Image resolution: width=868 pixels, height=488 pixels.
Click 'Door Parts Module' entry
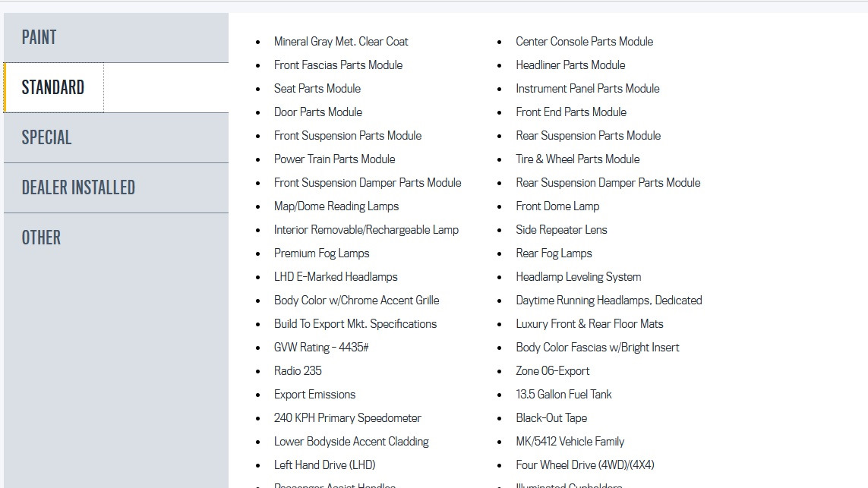[x=317, y=112]
